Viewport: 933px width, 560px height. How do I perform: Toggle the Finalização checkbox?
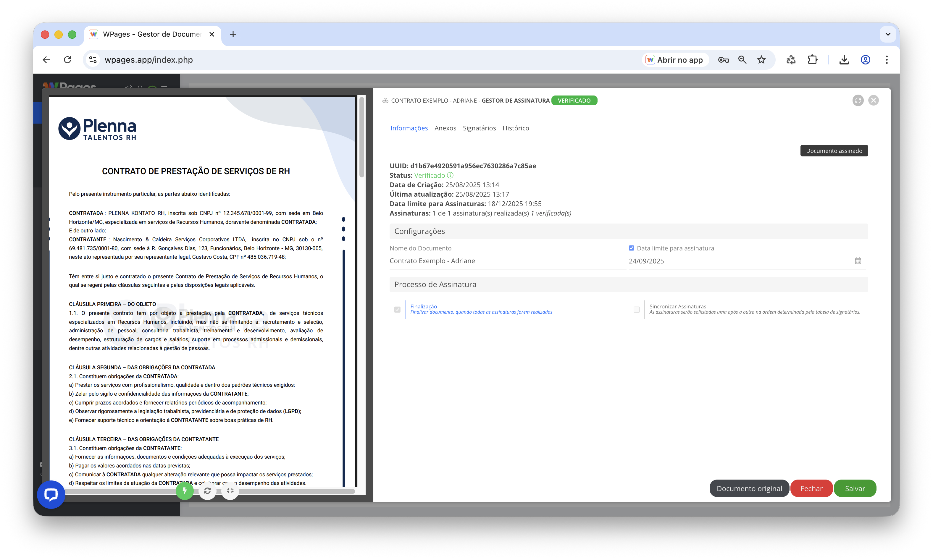click(398, 309)
